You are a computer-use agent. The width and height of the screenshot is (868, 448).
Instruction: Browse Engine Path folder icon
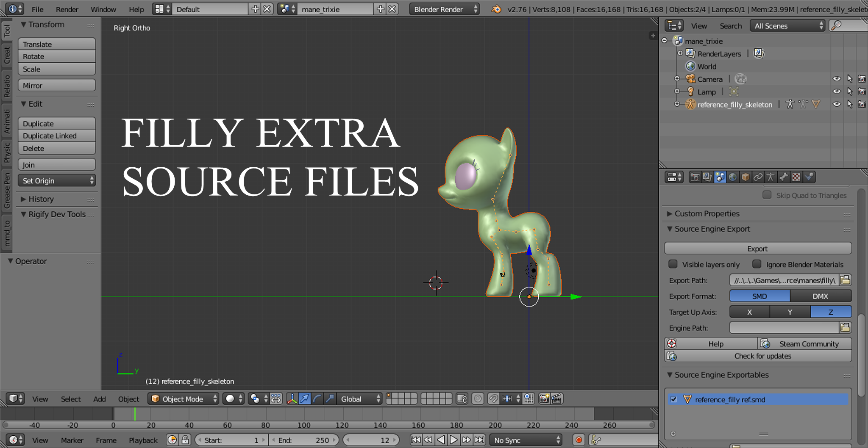click(845, 327)
